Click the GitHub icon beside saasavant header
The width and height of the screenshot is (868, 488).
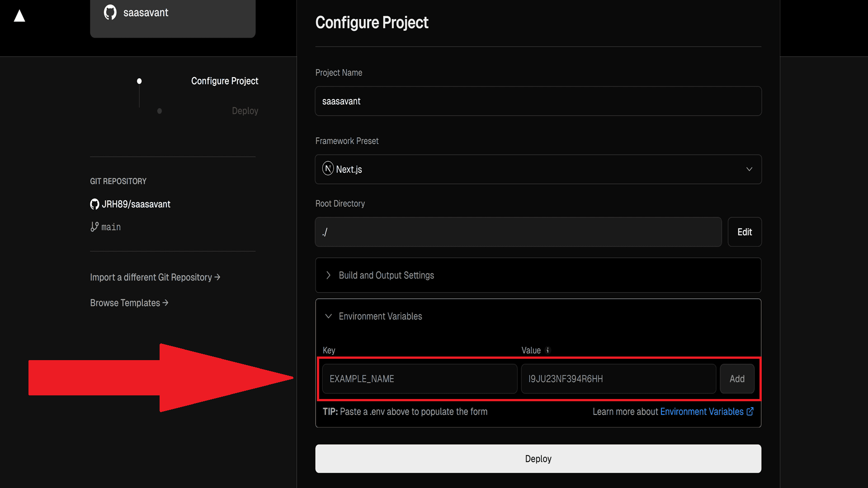tap(110, 12)
